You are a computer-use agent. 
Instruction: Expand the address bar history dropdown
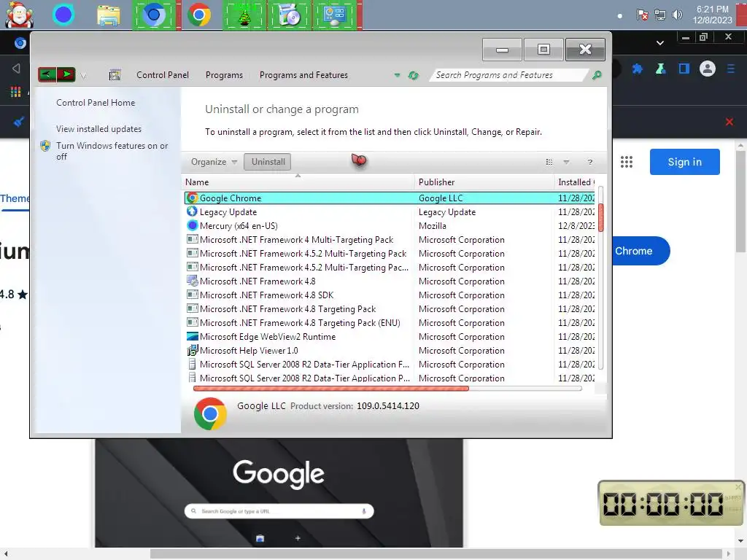point(397,75)
